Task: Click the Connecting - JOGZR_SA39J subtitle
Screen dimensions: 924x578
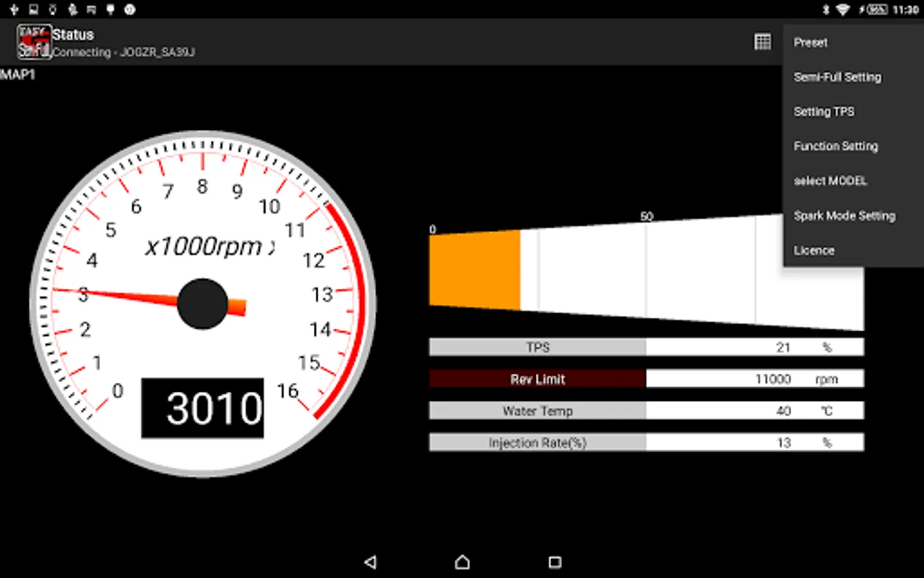Action: [123, 52]
